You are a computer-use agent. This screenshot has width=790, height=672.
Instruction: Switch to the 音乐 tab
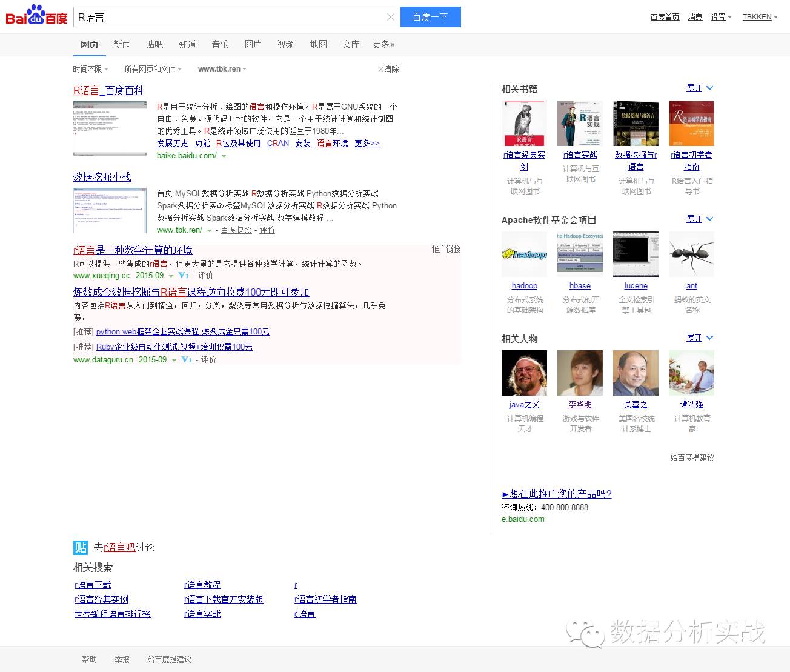(221, 44)
